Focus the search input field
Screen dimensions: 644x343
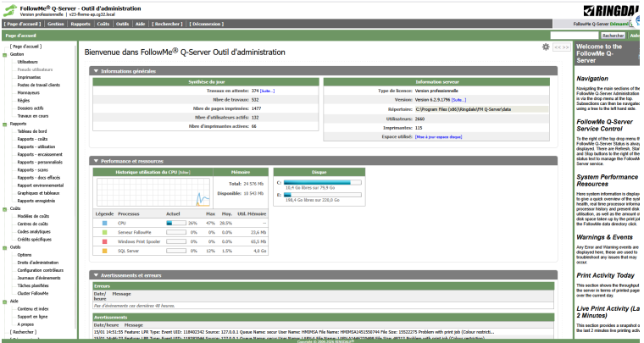[x=575, y=36]
